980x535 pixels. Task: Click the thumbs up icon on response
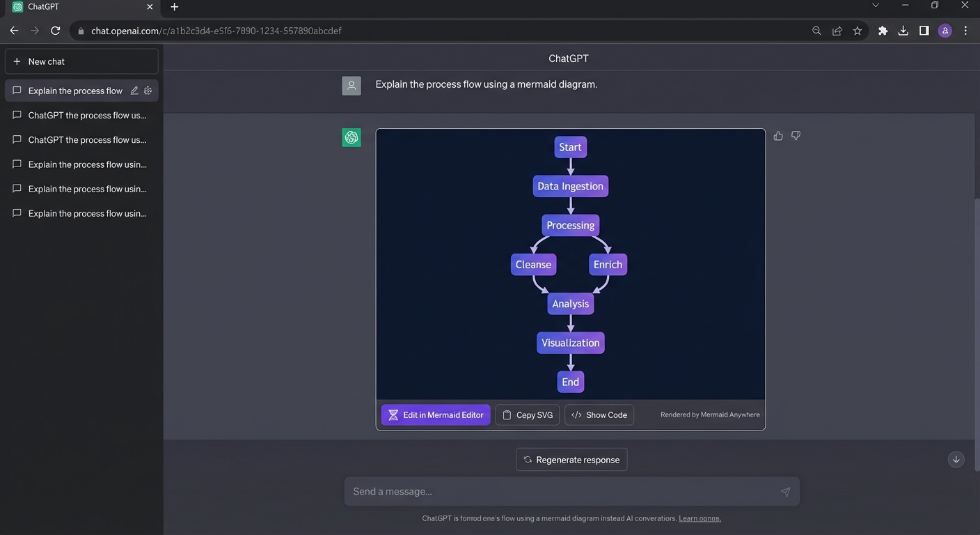(x=778, y=136)
